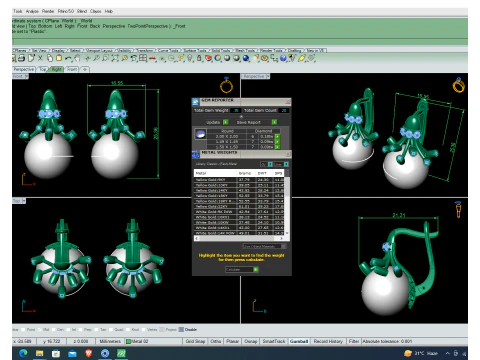Select the Yellow Gold 14KY row
This screenshot has width=480, height=360.
[238, 190]
